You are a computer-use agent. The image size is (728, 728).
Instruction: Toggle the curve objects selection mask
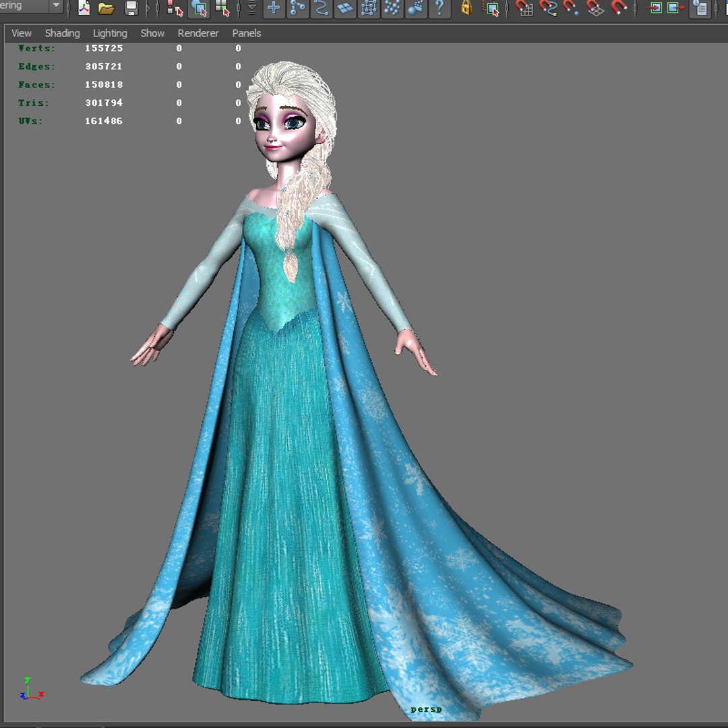click(x=322, y=7)
